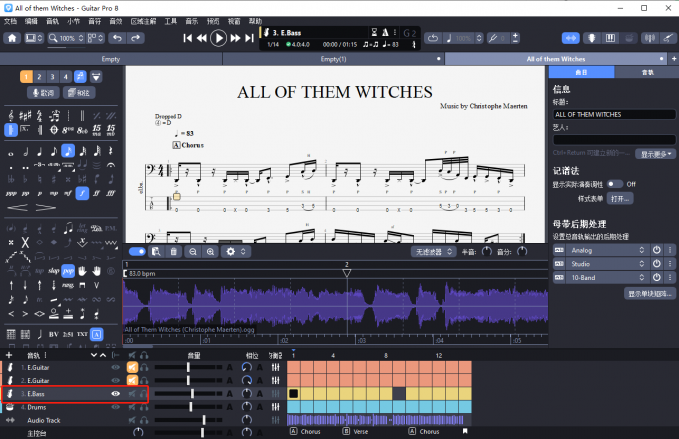Toggle 显示实际演奏调性 switch
This screenshot has width=679, height=439.
tap(614, 184)
